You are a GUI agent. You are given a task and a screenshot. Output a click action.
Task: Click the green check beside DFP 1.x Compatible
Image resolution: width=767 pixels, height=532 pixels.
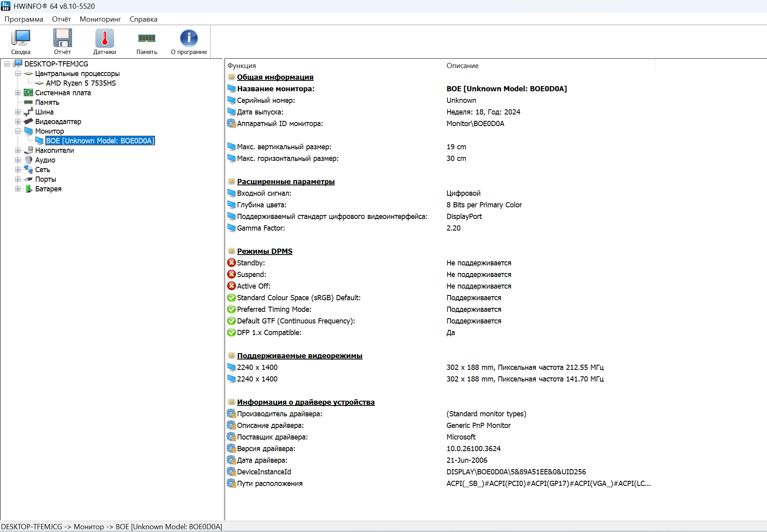pyautogui.click(x=232, y=333)
